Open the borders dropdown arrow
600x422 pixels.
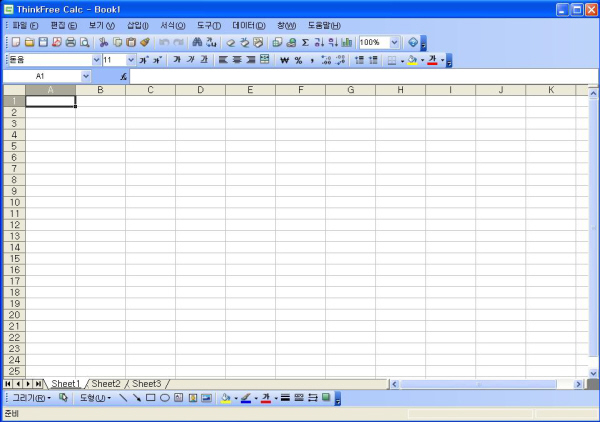[x=402, y=60]
